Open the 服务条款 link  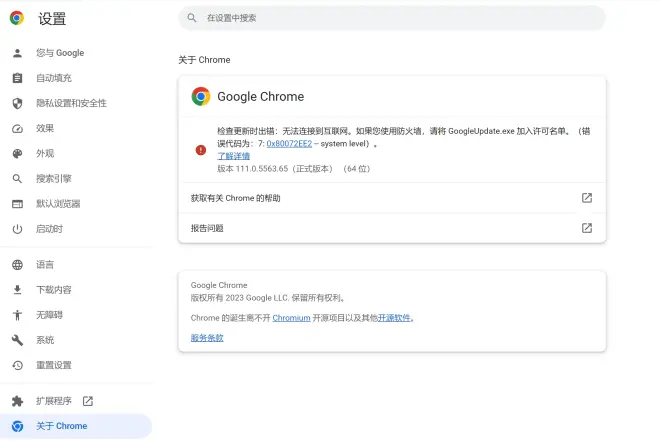tap(207, 338)
